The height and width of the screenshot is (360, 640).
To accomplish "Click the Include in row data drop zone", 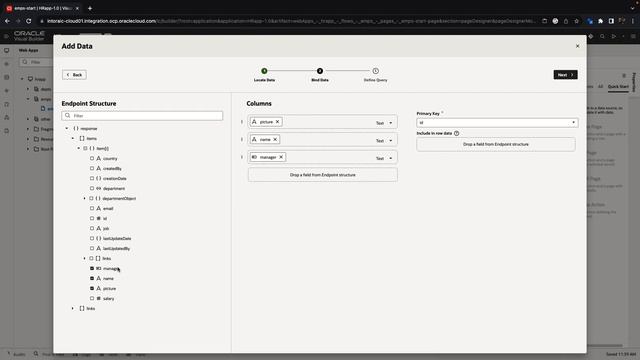I will 496,144.
